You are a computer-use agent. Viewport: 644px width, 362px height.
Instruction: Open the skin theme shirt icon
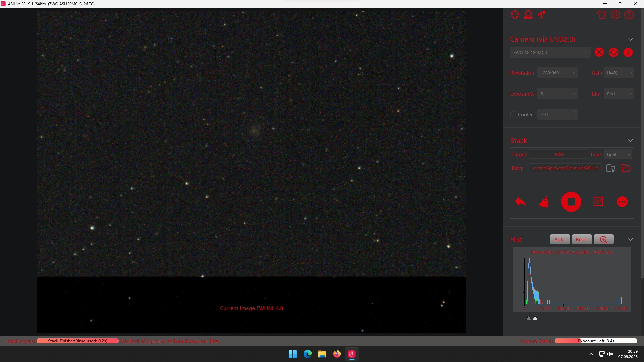tap(602, 15)
